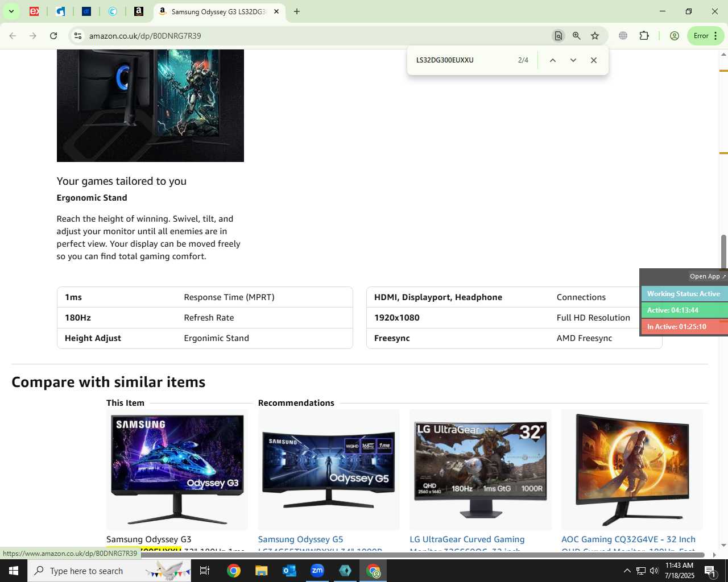Open the zoom magnifier icon in address bar
The height and width of the screenshot is (582, 728).
tap(577, 36)
